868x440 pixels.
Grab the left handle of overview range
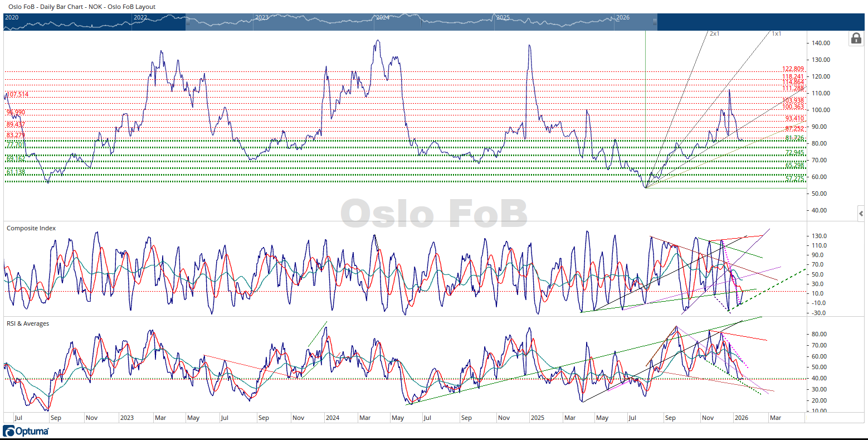(x=187, y=22)
